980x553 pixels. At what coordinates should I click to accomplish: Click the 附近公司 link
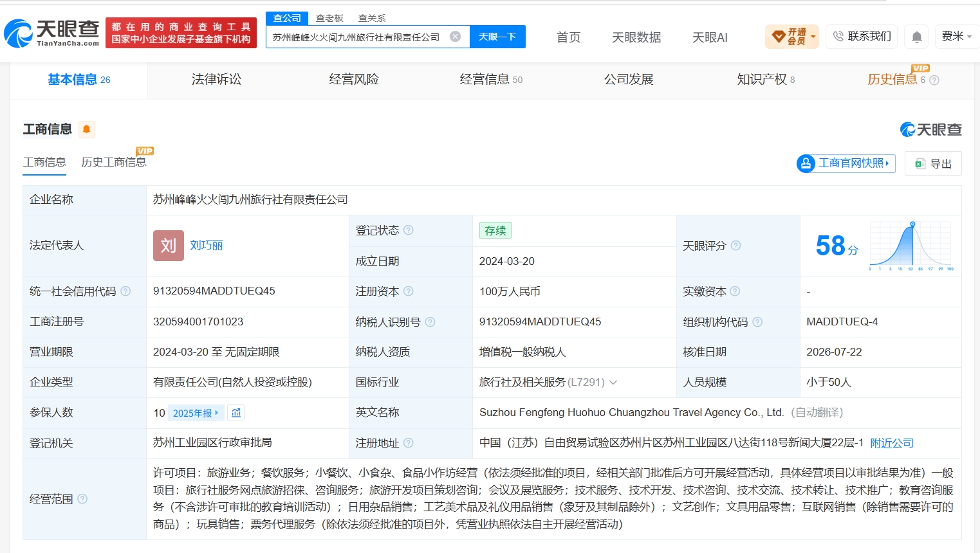(x=892, y=443)
